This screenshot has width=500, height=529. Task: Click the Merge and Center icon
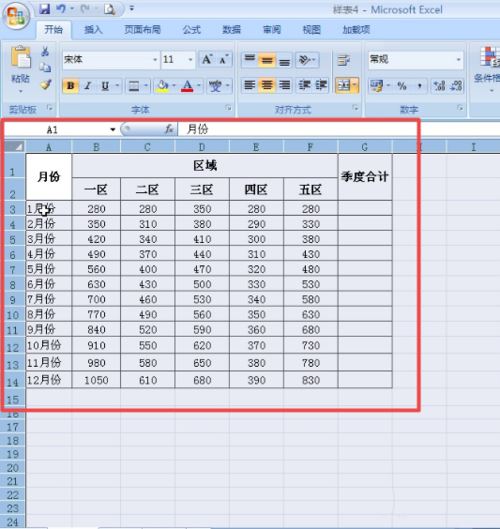pos(343,86)
